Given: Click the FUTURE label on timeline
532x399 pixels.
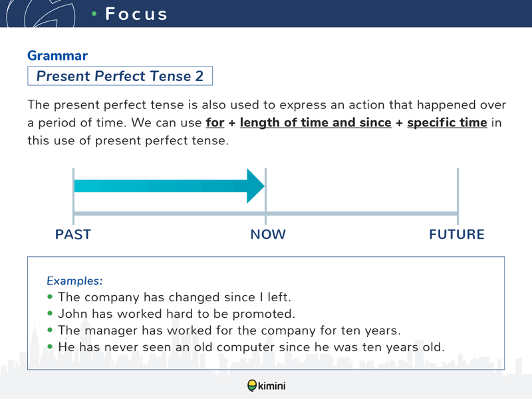Looking at the screenshot, I should 457,235.
